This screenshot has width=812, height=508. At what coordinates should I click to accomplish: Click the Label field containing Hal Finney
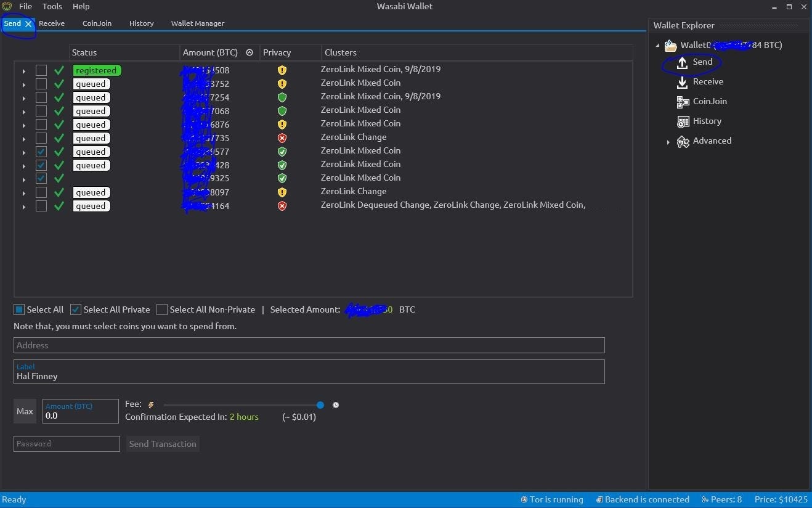coord(309,372)
